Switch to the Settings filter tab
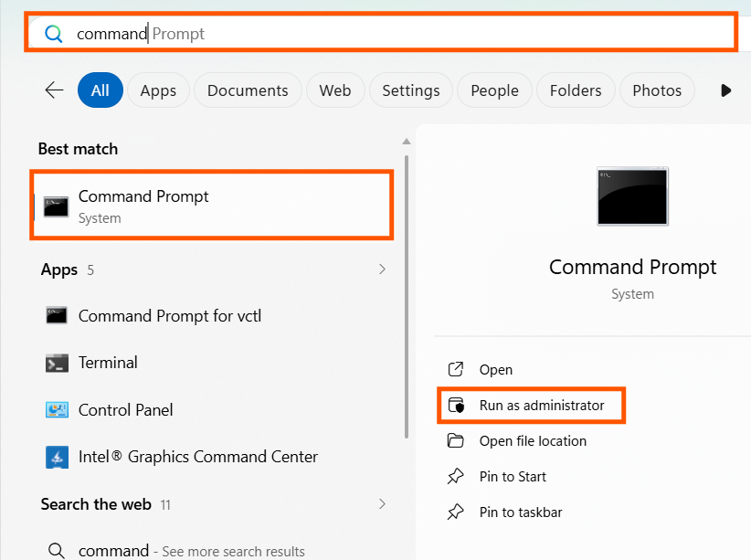751x560 pixels. [411, 90]
